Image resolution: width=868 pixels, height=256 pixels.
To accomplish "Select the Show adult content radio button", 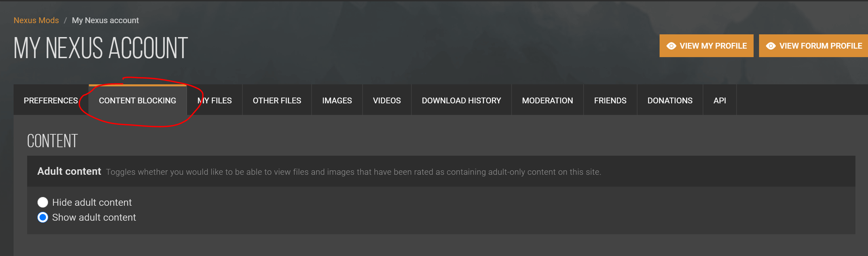I will tap(43, 217).
